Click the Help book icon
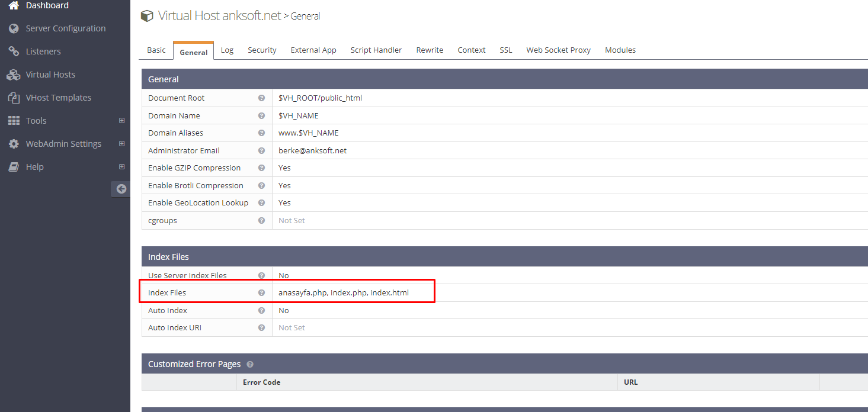 [14, 167]
